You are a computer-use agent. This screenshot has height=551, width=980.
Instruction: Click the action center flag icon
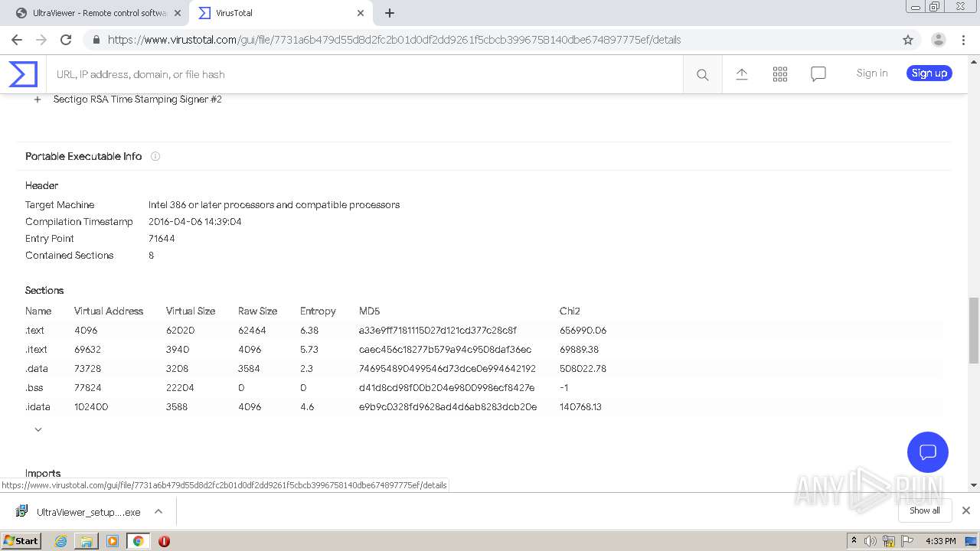click(906, 541)
